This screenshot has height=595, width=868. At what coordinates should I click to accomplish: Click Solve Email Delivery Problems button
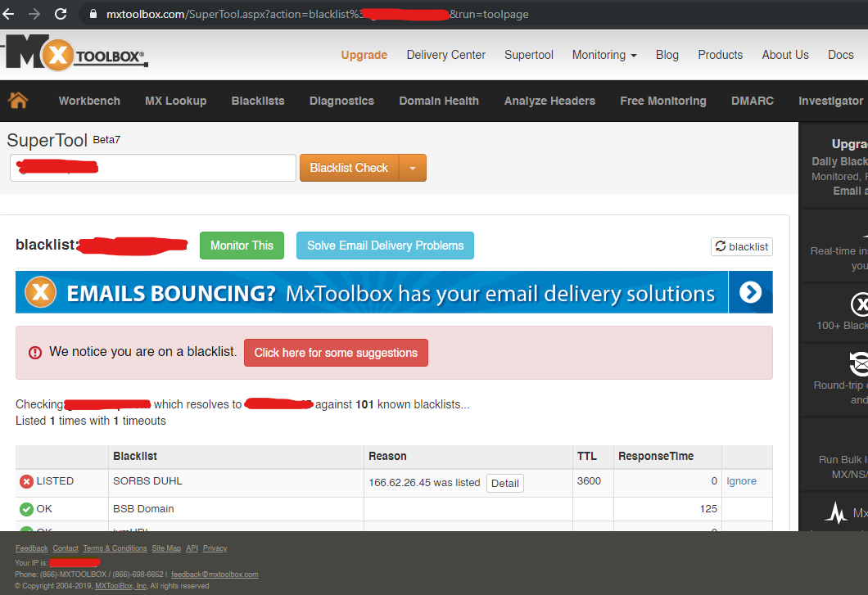(386, 246)
